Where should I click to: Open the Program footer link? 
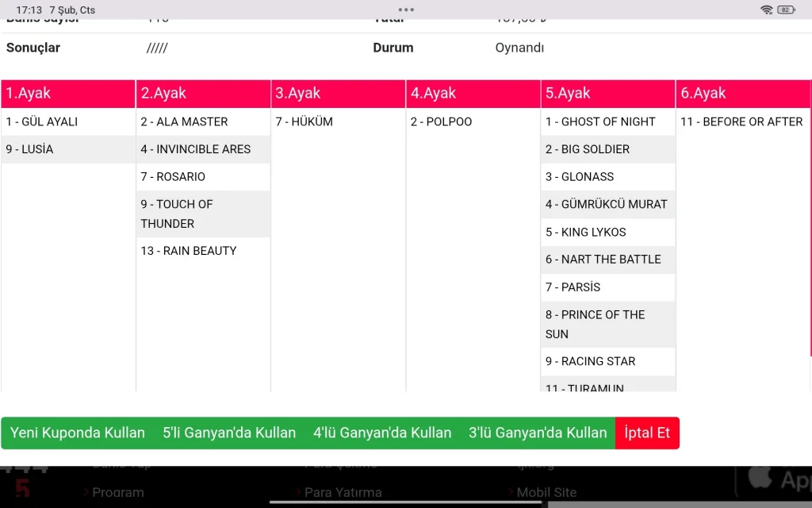pyautogui.click(x=117, y=492)
